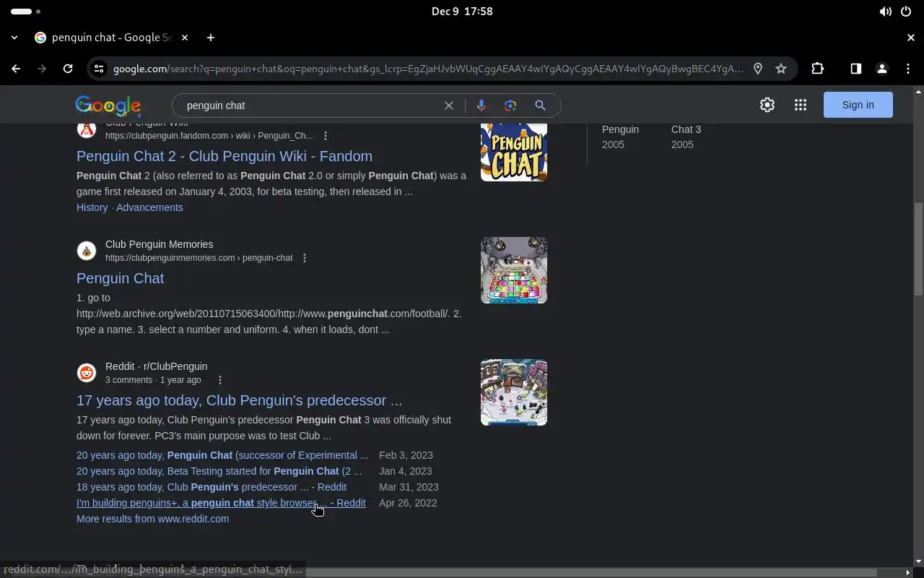The height and width of the screenshot is (578, 924).
Task: View site information icon in address bar
Action: (x=99, y=69)
